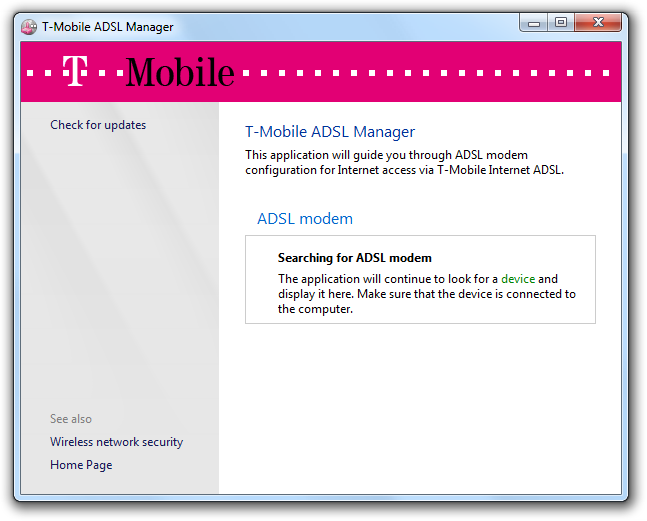The image size is (647, 521).
Task: Maximize the ADSL Manager window
Action: (561, 22)
